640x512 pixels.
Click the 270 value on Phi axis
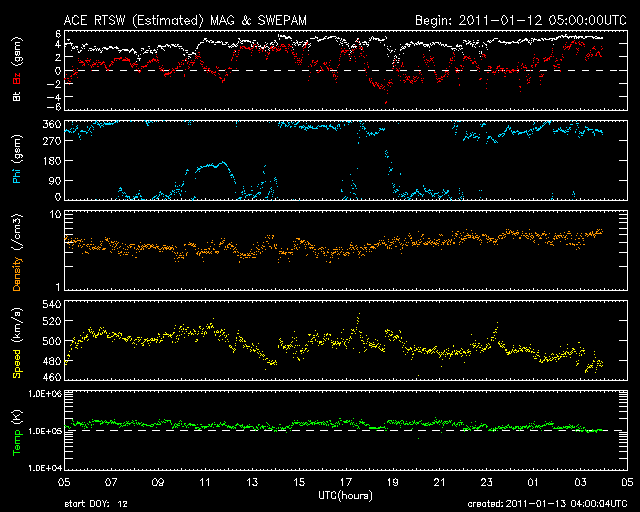[52, 141]
